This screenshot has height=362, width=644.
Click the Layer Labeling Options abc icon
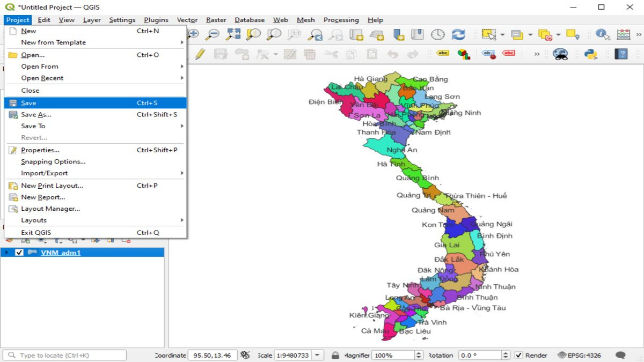pos(443,53)
